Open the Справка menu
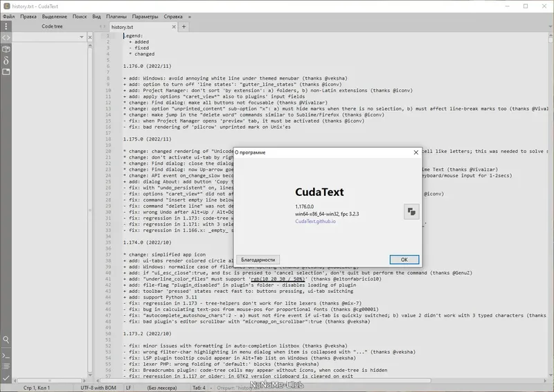This screenshot has height=392, width=554. 173,17
